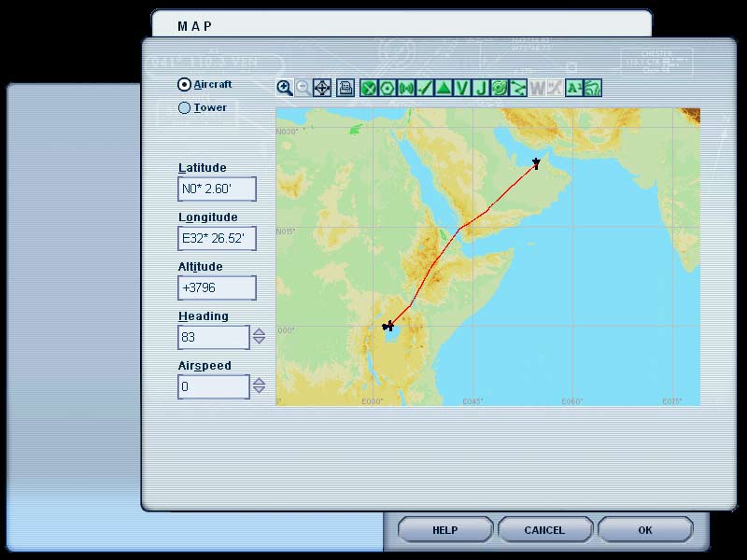Image resolution: width=747 pixels, height=560 pixels.
Task: Toggle intersections triangle icon
Action: pyautogui.click(x=444, y=88)
